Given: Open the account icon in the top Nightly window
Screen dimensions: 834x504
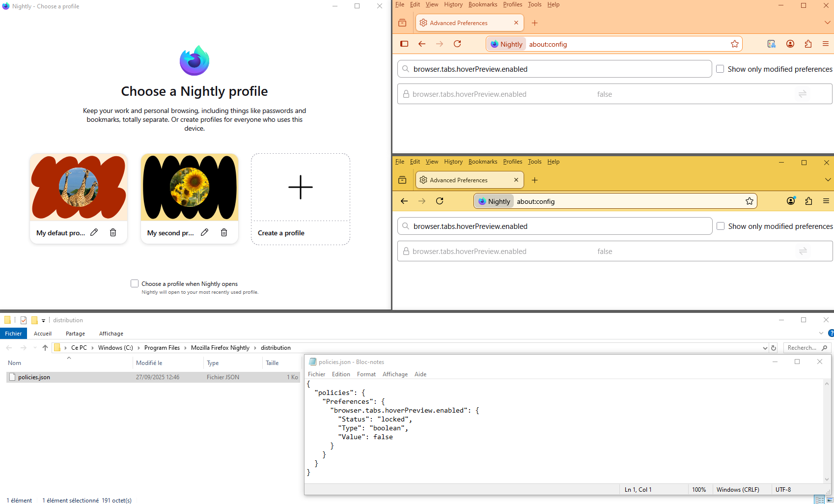Looking at the screenshot, I should (790, 44).
